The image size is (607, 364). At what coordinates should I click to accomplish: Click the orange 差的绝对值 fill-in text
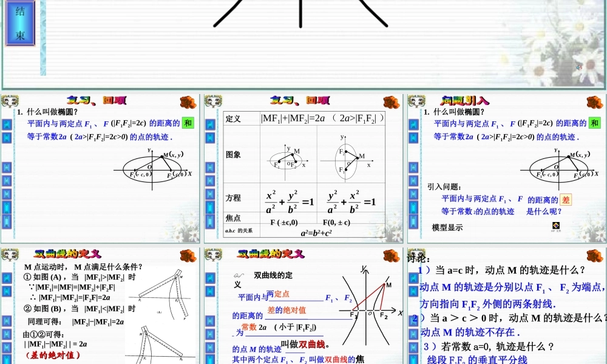pyautogui.click(x=287, y=310)
